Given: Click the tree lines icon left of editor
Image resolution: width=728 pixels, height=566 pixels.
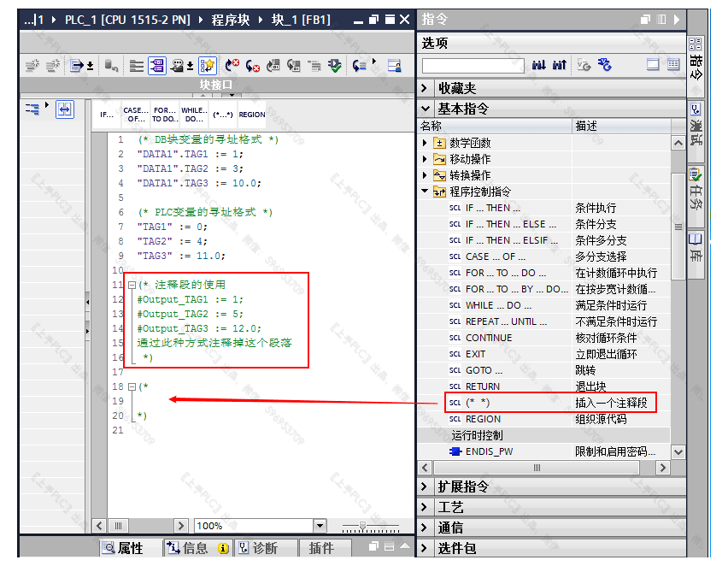Looking at the screenshot, I should 32,109.
